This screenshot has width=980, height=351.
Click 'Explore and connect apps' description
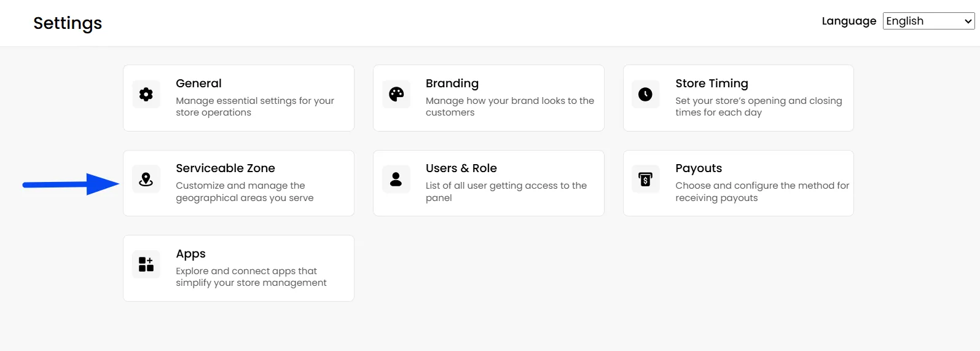[251, 277]
